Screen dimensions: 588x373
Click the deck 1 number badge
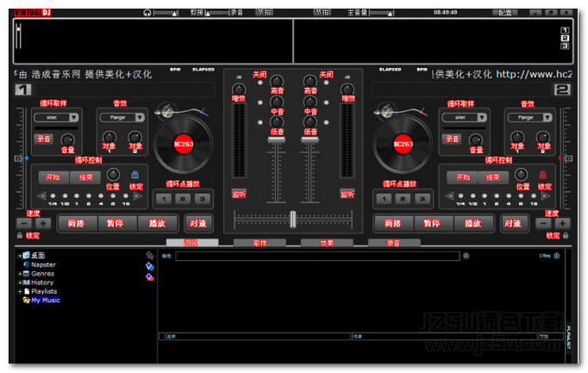23,90
